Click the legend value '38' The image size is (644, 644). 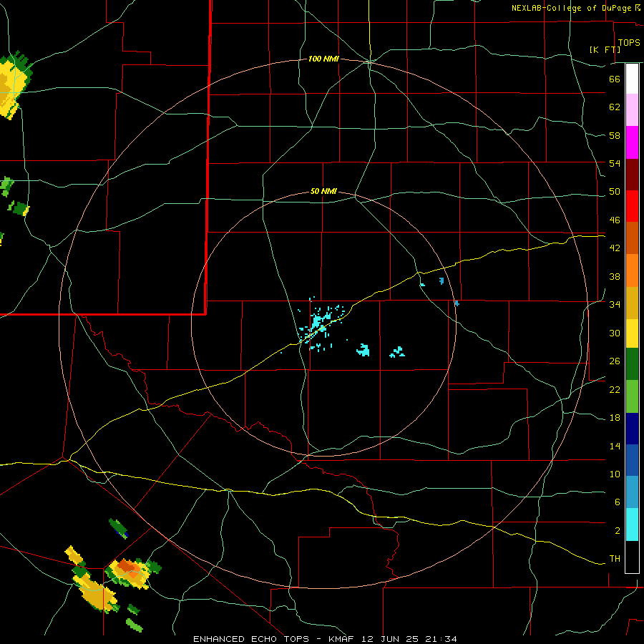click(x=615, y=276)
